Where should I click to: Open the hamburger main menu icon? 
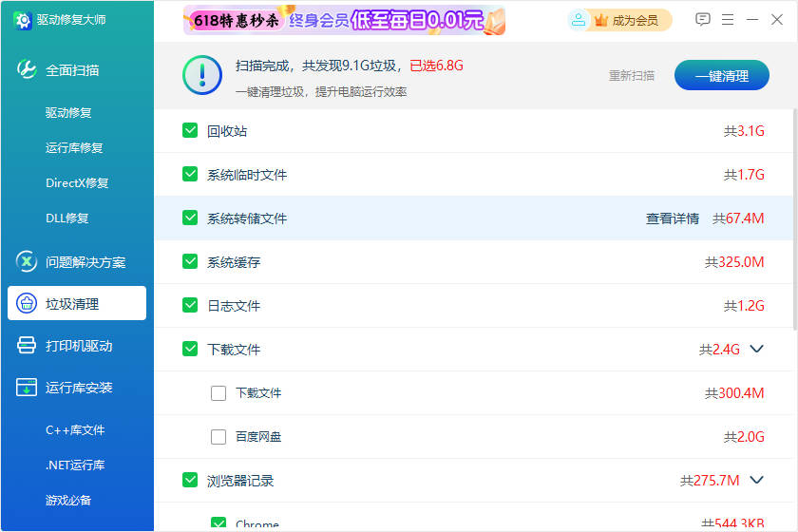728,20
